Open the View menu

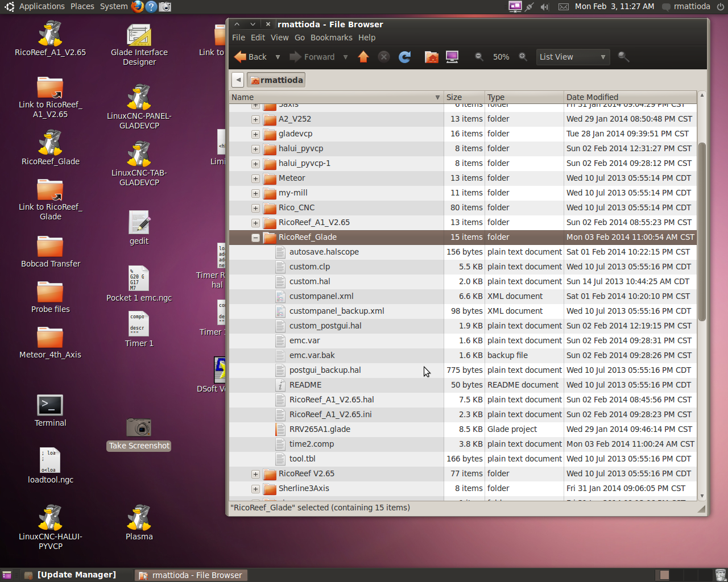click(279, 38)
